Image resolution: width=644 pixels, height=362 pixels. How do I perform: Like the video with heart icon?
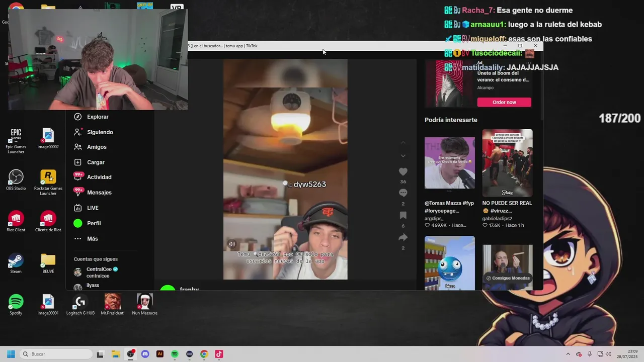(x=403, y=172)
